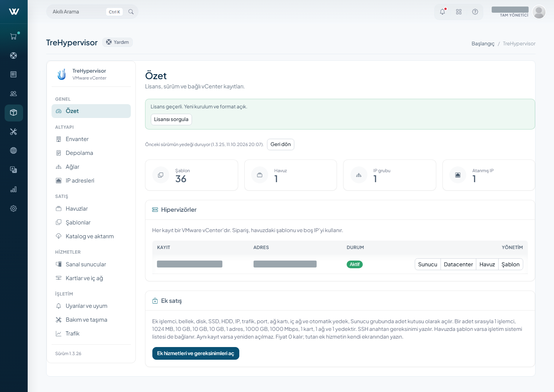Screen dimensions: 554x392
Task: Open Katalog ve aktarım
Action: click(91, 236)
